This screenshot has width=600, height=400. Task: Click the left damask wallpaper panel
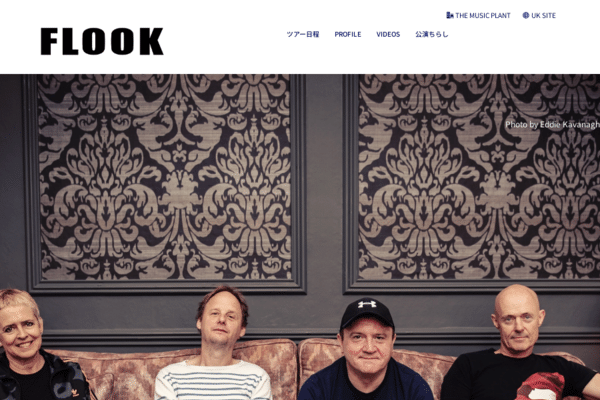click(x=165, y=177)
